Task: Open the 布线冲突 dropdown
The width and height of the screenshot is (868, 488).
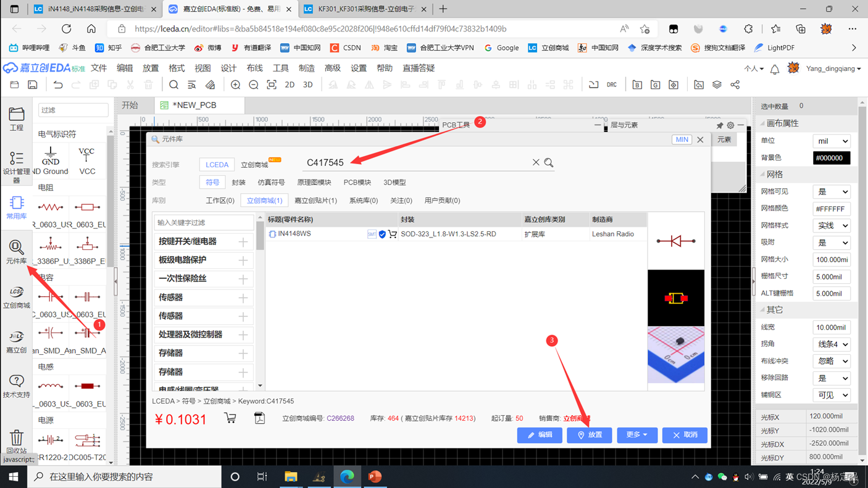Action: pos(832,361)
